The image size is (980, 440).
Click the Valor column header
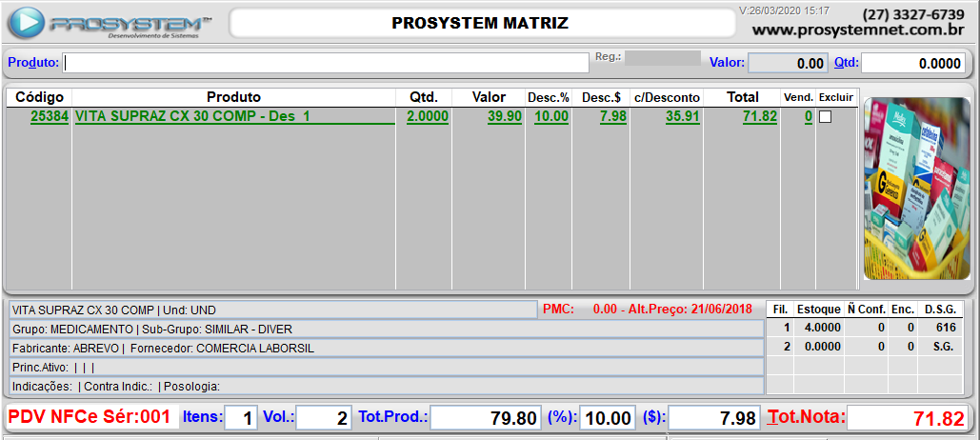click(489, 97)
